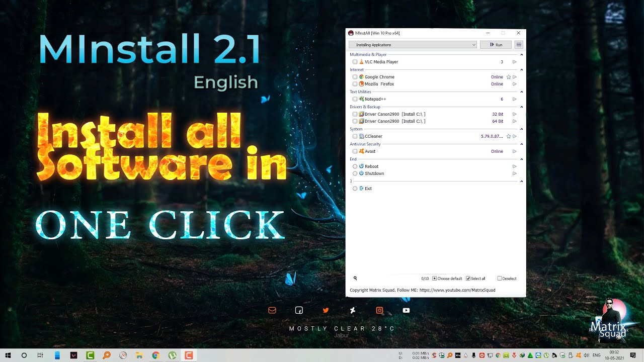Click the 32 Bit label of Canon2900 driver

click(x=498, y=114)
